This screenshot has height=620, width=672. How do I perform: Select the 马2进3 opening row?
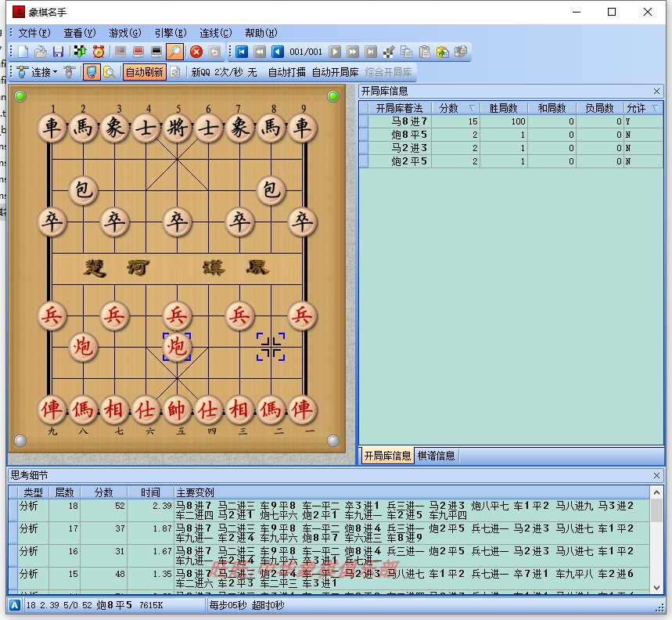(511, 148)
